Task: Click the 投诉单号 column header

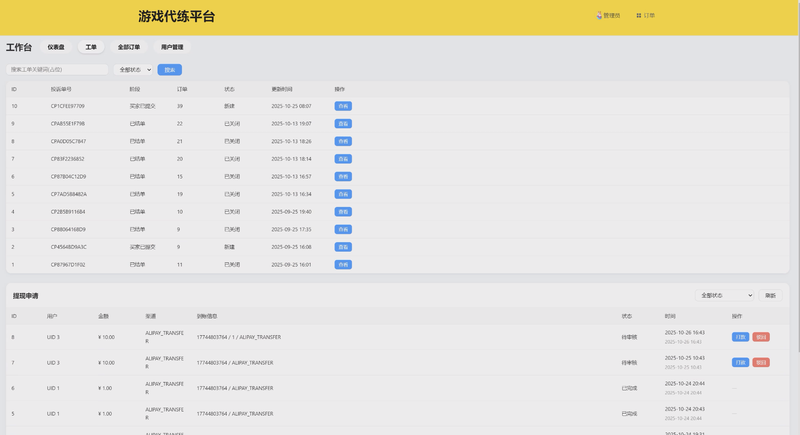Action: 61,89
